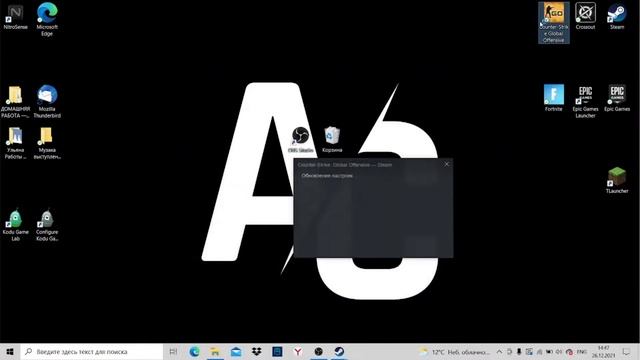Switch the ENG input language
This screenshot has width=640, height=360.
(581, 352)
